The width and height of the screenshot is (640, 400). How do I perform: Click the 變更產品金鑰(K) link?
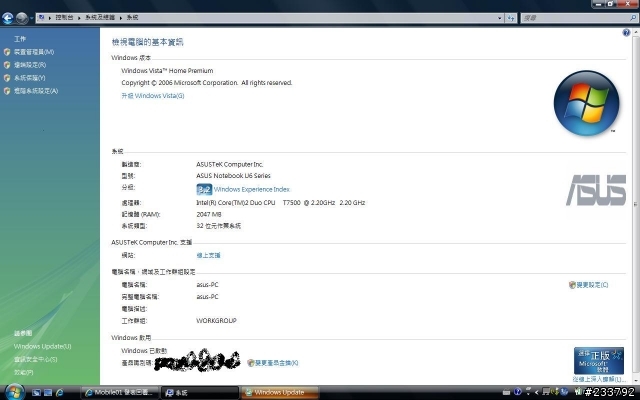pos(277,363)
